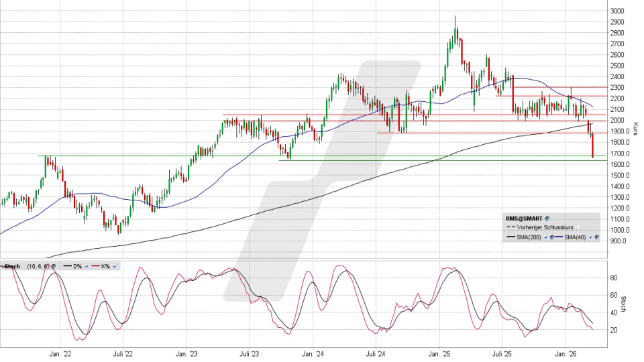644x362 pixels.
Task: Toggle the SMA(40) checkbox off
Action: 590,237
